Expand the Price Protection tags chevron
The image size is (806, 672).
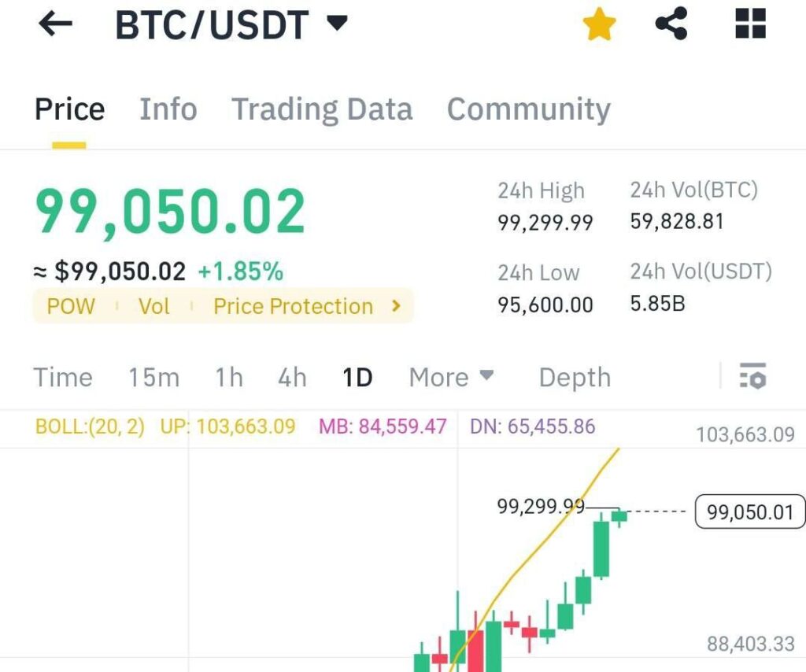pos(397,306)
